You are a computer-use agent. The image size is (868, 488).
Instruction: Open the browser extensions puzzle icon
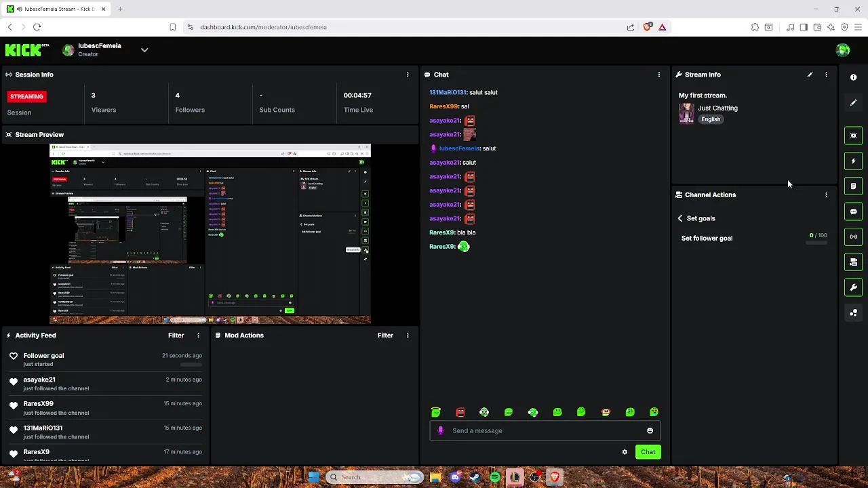(755, 27)
